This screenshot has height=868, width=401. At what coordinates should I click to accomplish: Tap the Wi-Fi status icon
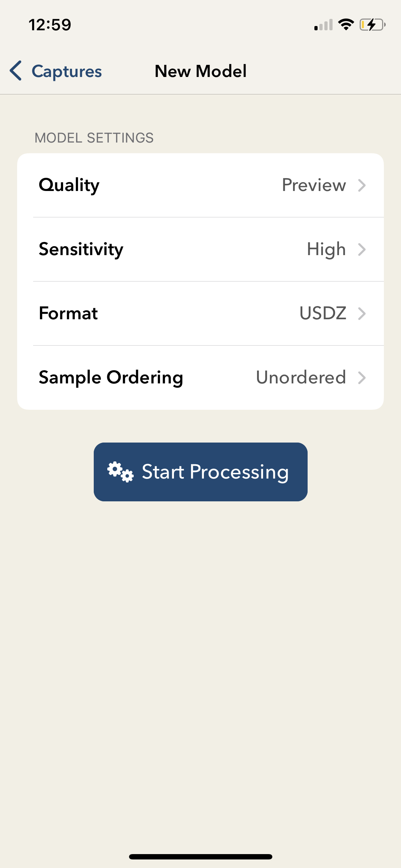(346, 25)
